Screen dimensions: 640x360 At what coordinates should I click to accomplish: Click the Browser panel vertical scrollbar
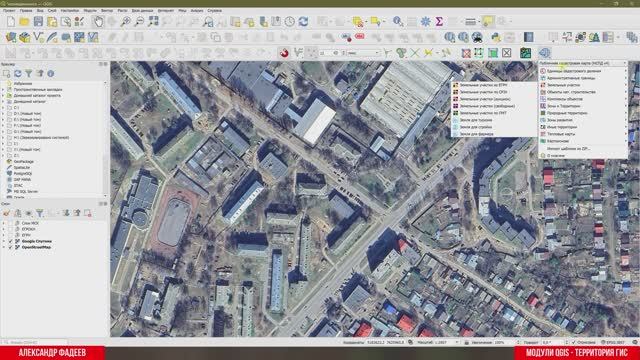tap(106, 139)
